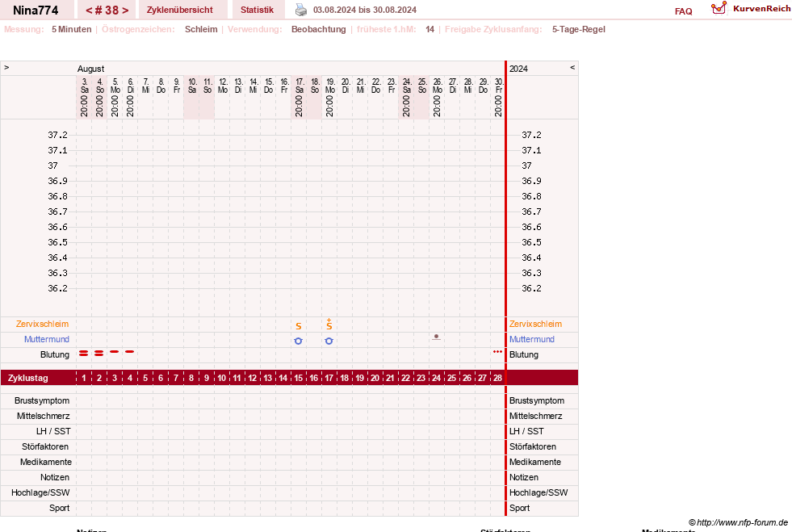Click the 5 Minuten measurement value
Image resolution: width=792 pixels, height=532 pixels.
72,29
